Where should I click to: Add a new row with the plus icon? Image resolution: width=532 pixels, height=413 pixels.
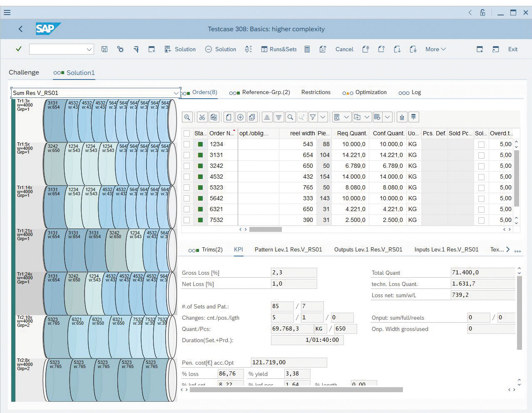click(241, 117)
